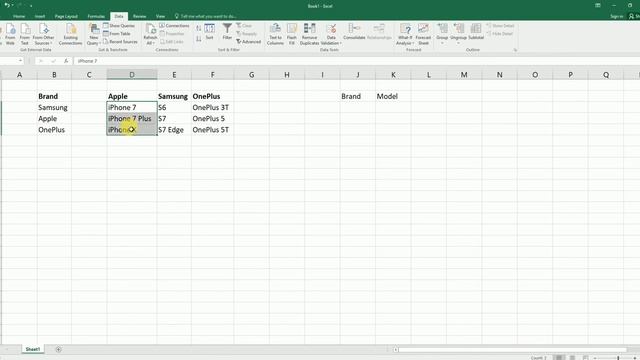Viewport: 640px width, 360px height.
Task: Select column D header
Action: click(132, 75)
